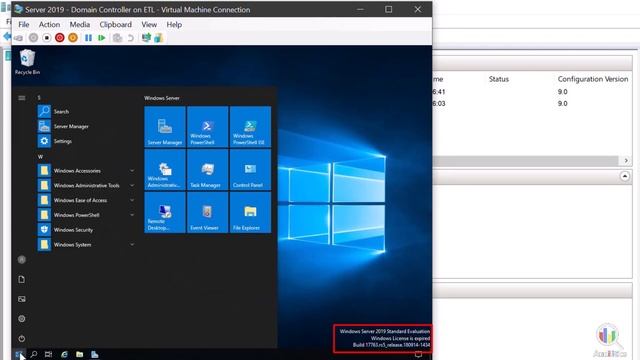Click the Power icon in the Start menu
Screen dimensions: 640x360
22,338
